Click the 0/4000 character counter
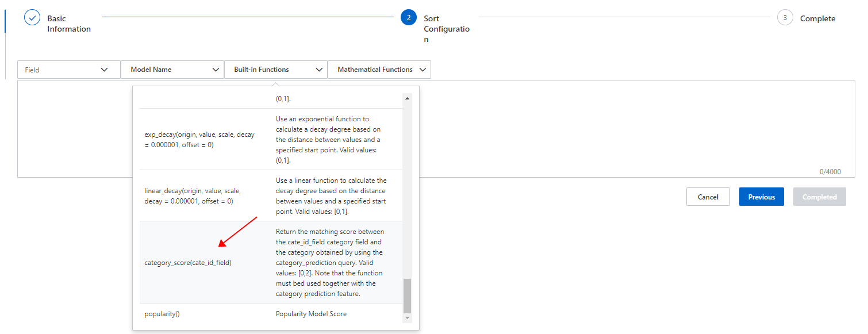The width and height of the screenshot is (868, 334). 830,171
